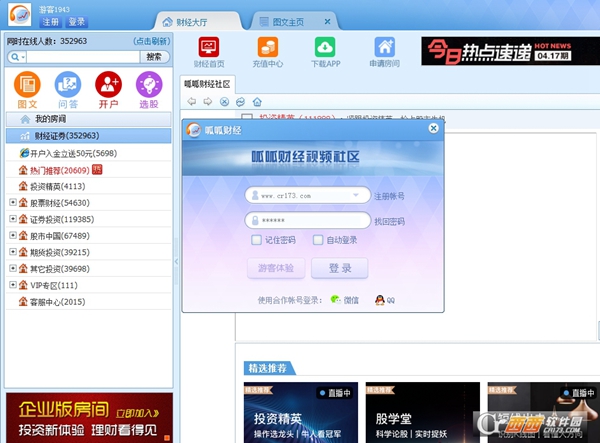The height and width of the screenshot is (443, 600).
Task: Open the account name dropdown arrow
Action: pos(355,195)
